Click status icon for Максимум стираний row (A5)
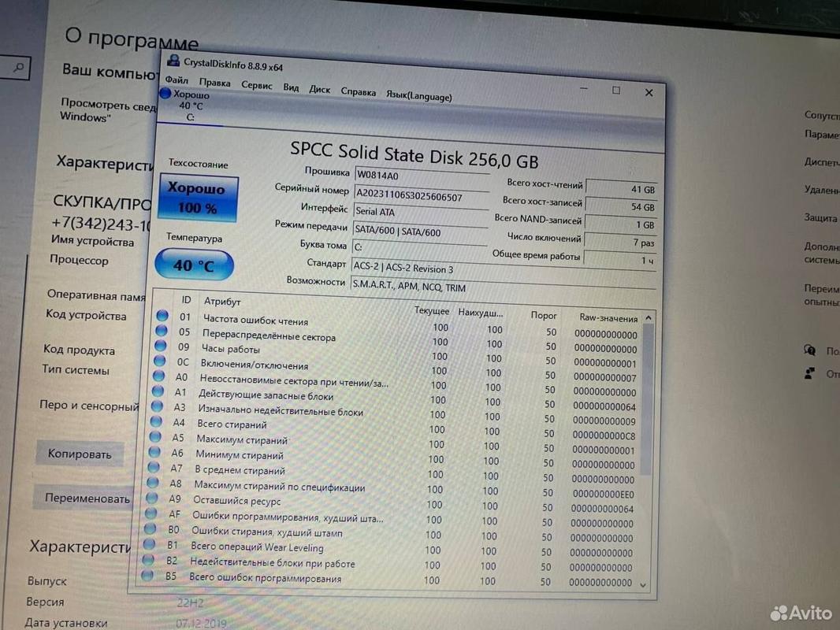This screenshot has height=630, width=840. click(x=154, y=436)
